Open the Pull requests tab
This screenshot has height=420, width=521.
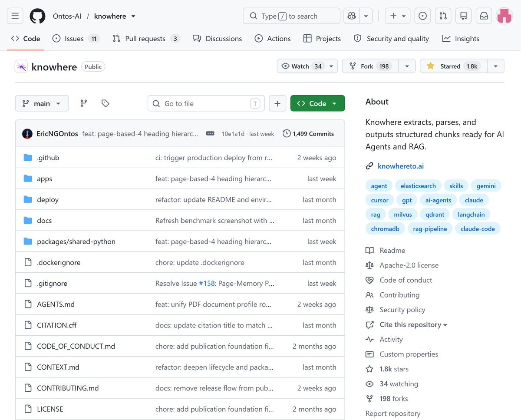pyautogui.click(x=146, y=39)
